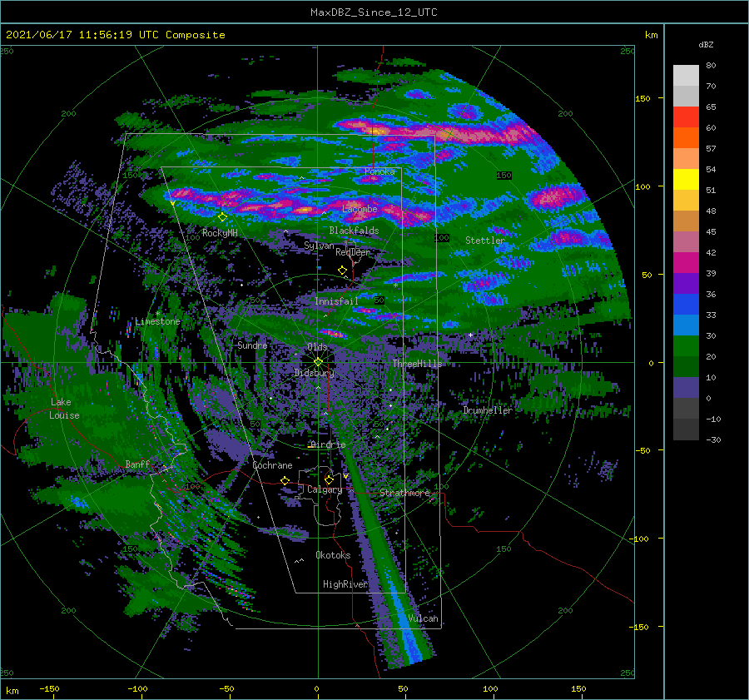Click the boxed 100 range label left of Stettler
Viewport: 749px width, 700px height.
[x=442, y=237]
